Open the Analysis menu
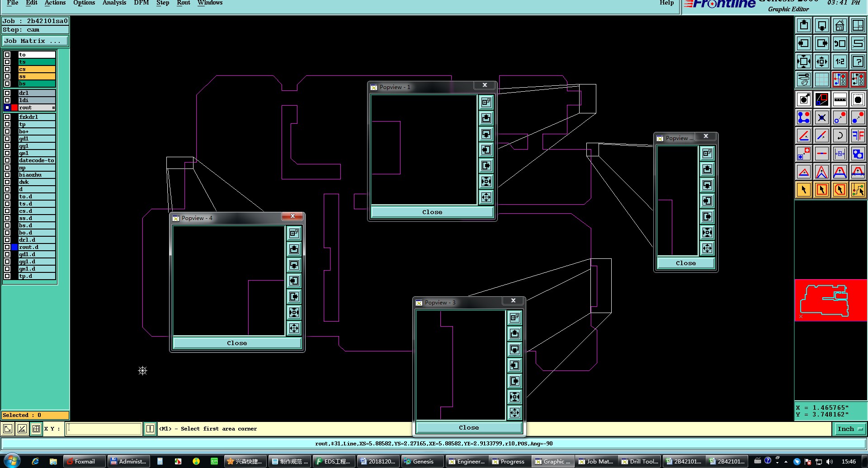Viewport: 868px width, 468px height. [x=114, y=3]
